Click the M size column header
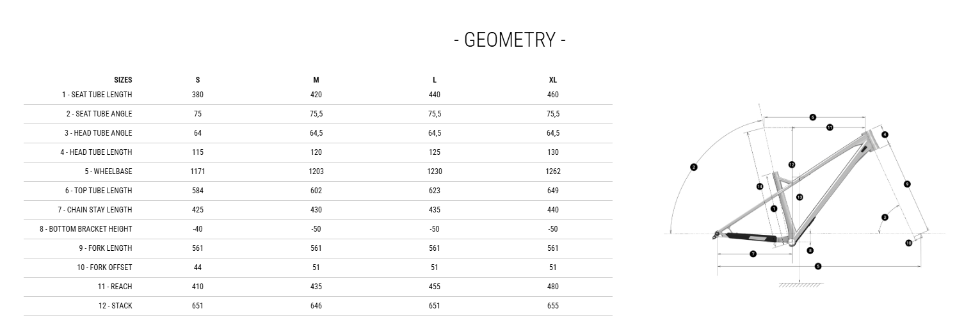980x334 pixels. 316,80
